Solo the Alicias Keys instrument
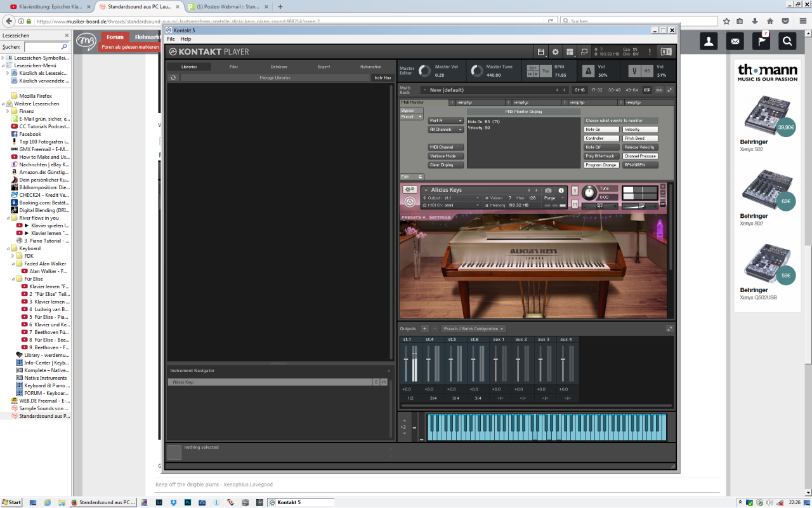812x508 pixels. (575, 190)
